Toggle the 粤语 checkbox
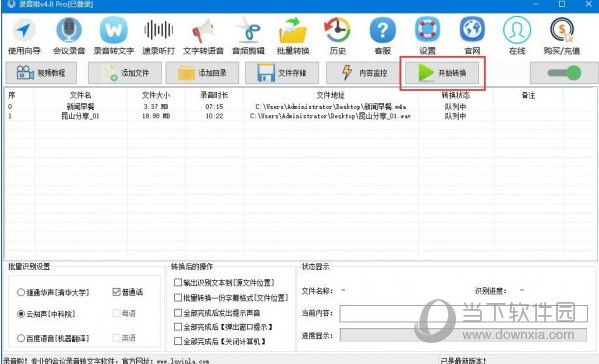599x364 pixels. click(117, 314)
